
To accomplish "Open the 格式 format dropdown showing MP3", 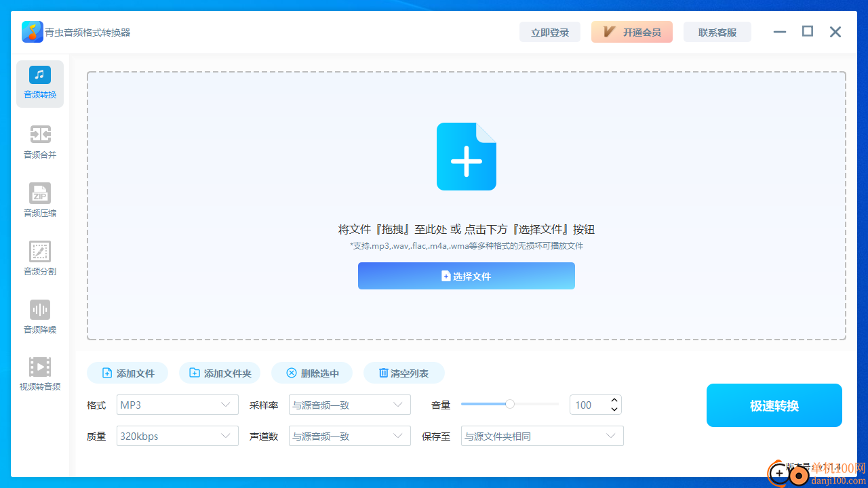I will 177,404.
